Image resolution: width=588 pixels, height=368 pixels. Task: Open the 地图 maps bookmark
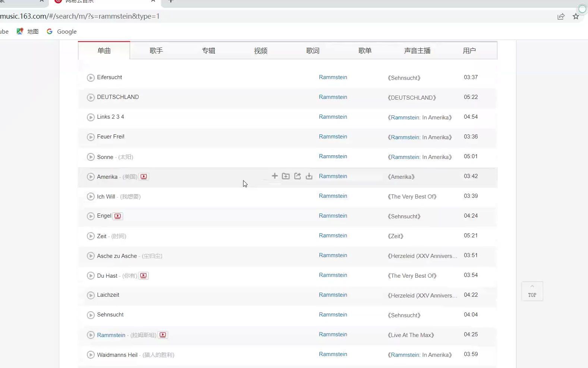pos(28,31)
